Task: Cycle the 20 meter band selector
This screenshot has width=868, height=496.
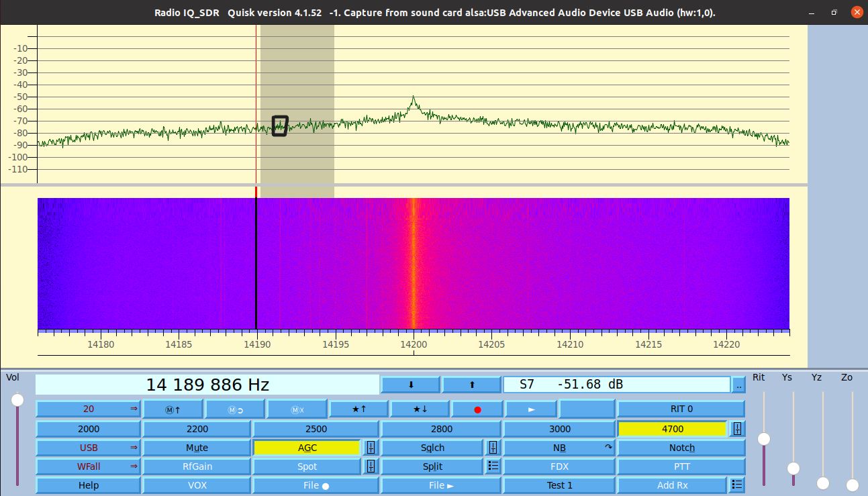Action: click(87, 408)
